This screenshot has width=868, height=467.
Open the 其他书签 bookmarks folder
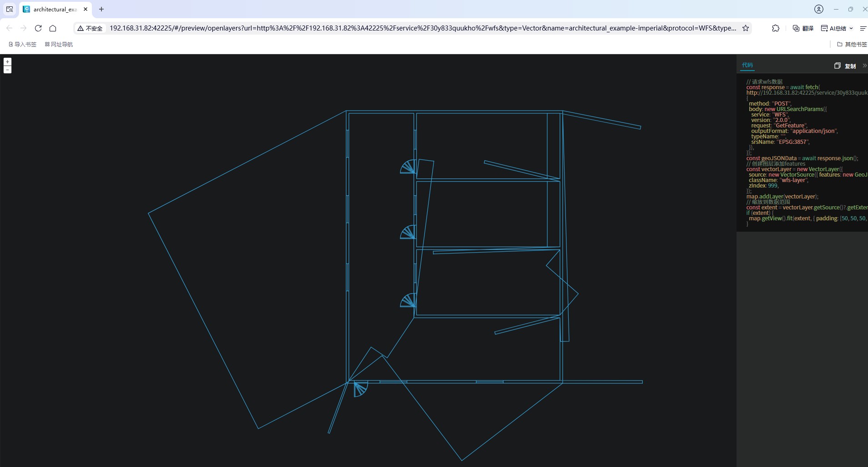[x=852, y=44]
